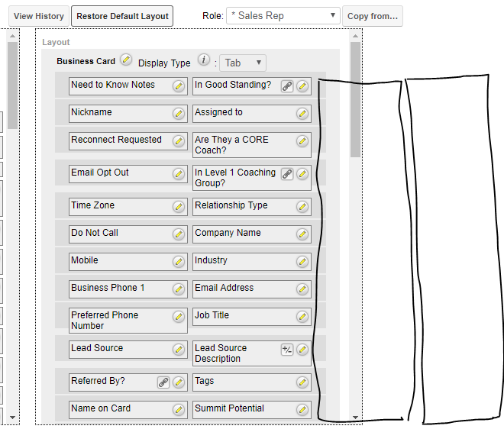Click pencil icon for Summit Potential field
This screenshot has height=429, width=504.
(302, 410)
